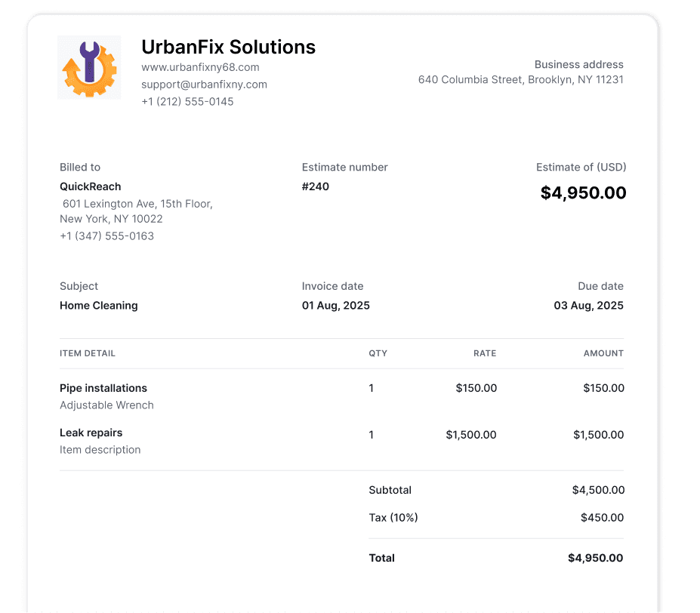Select estimate number #240
700x613 pixels.
(316, 186)
